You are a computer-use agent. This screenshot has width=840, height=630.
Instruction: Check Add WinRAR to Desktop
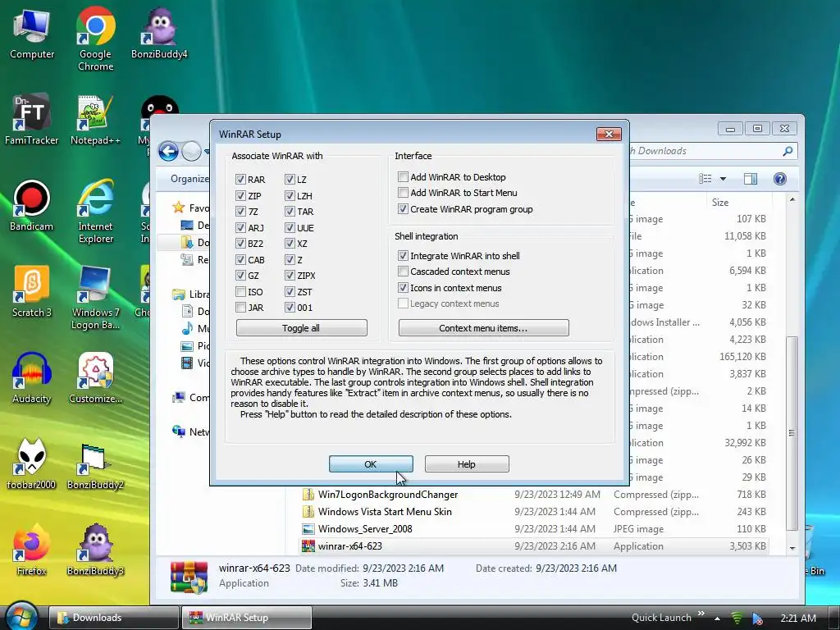tap(403, 177)
